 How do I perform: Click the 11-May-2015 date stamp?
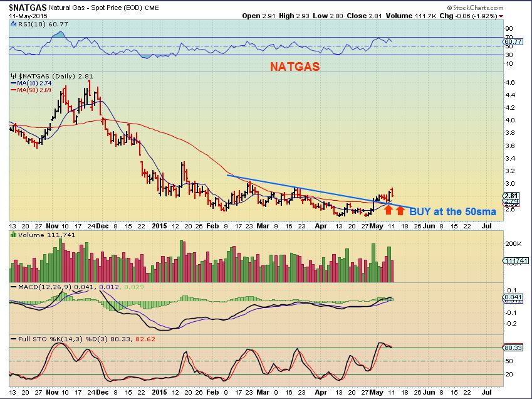28,16
